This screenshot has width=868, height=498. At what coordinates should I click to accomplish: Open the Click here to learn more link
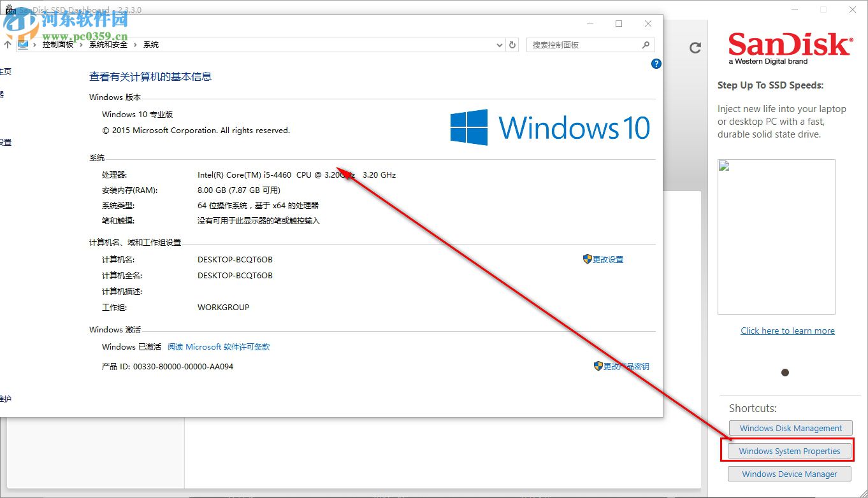point(788,331)
